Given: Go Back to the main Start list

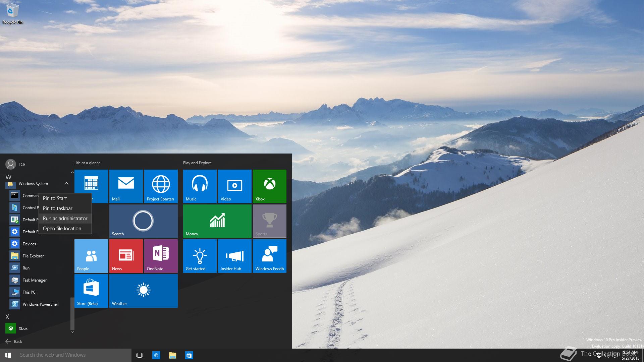Looking at the screenshot, I should coord(14,341).
